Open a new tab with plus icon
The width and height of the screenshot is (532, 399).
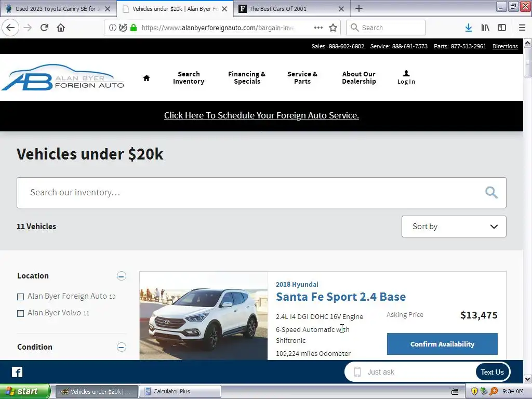click(359, 8)
